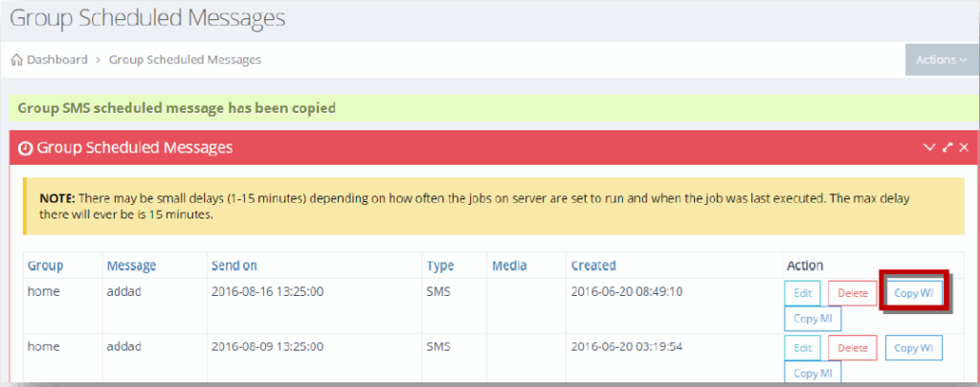980x387 pixels.
Task: Collapse the Group Scheduled Messages panel chevron
Action: pos(929,148)
